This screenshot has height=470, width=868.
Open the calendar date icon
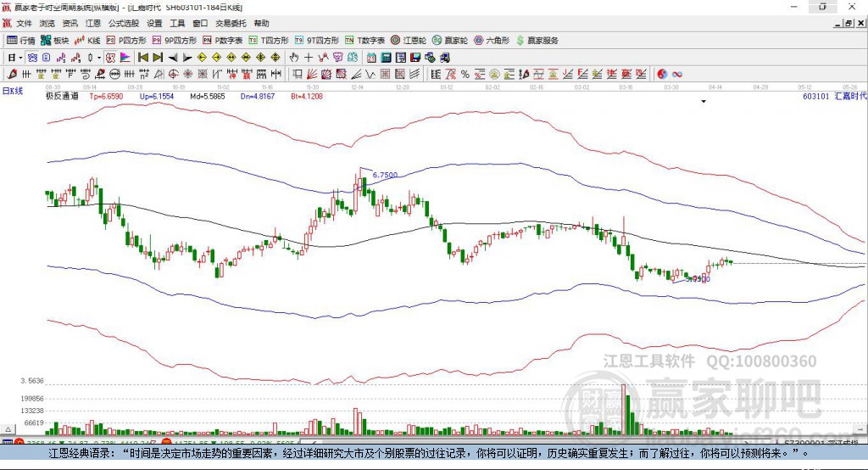pos(371,58)
